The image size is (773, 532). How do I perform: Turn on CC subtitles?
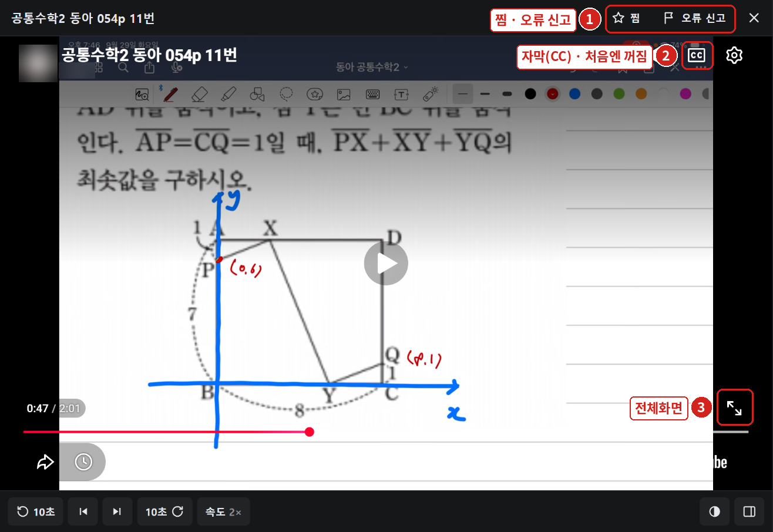click(x=696, y=55)
